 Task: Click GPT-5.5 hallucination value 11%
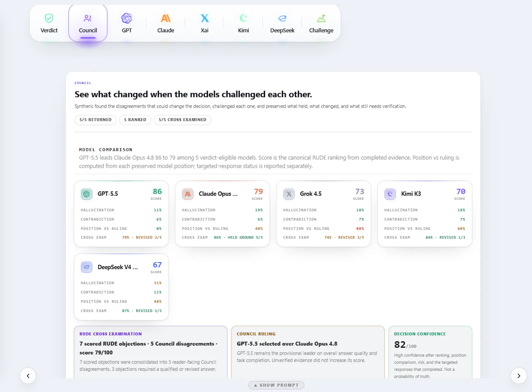pyautogui.click(x=158, y=210)
